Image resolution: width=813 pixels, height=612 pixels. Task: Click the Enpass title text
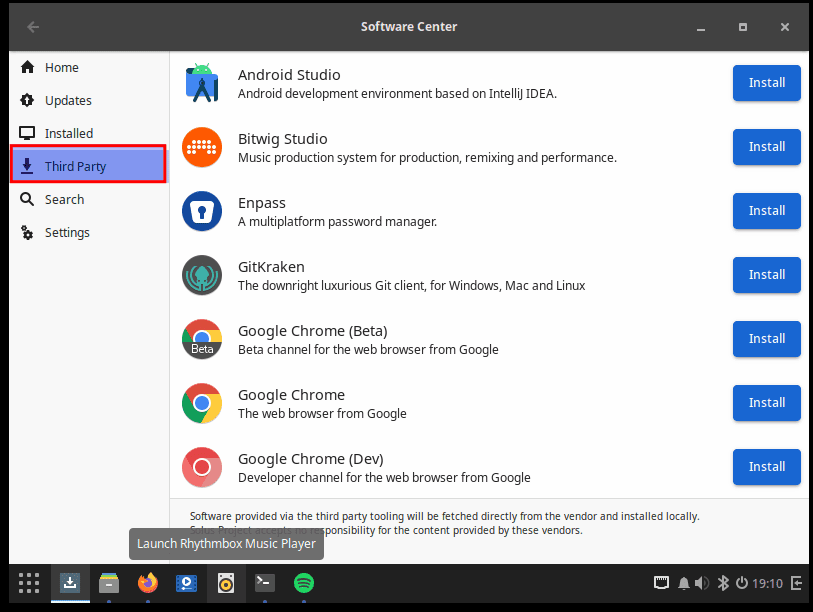point(262,203)
